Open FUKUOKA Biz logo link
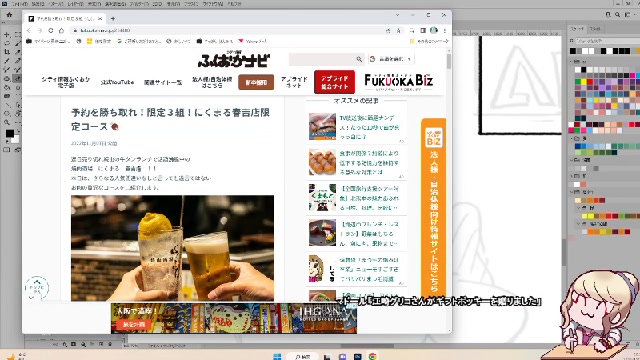This screenshot has height=360, width=640. click(x=398, y=82)
